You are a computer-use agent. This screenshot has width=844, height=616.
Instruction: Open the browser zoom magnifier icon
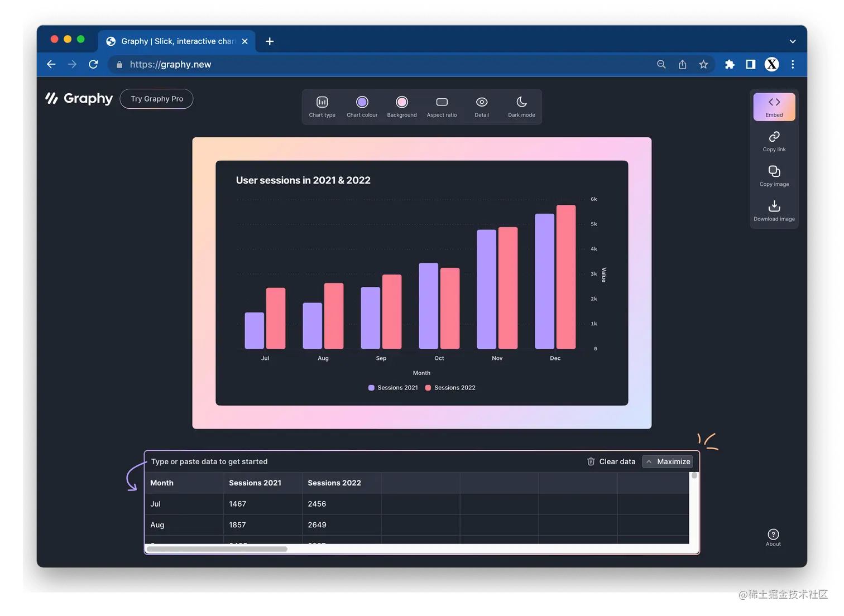click(x=661, y=64)
